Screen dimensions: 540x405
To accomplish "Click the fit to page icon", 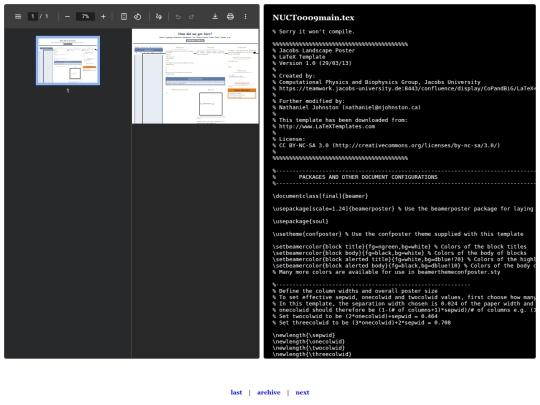I will 124,16.
